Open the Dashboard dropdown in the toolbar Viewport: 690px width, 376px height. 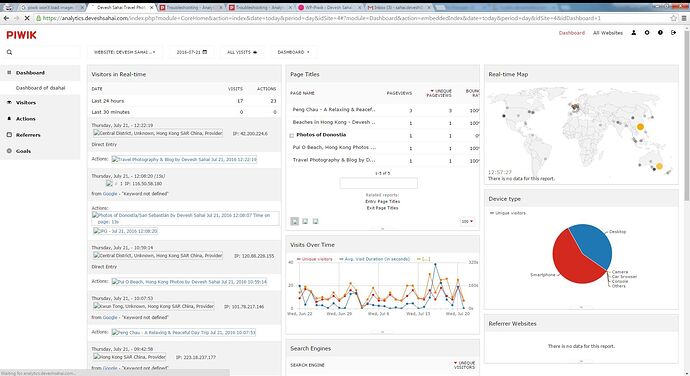pyautogui.click(x=294, y=52)
